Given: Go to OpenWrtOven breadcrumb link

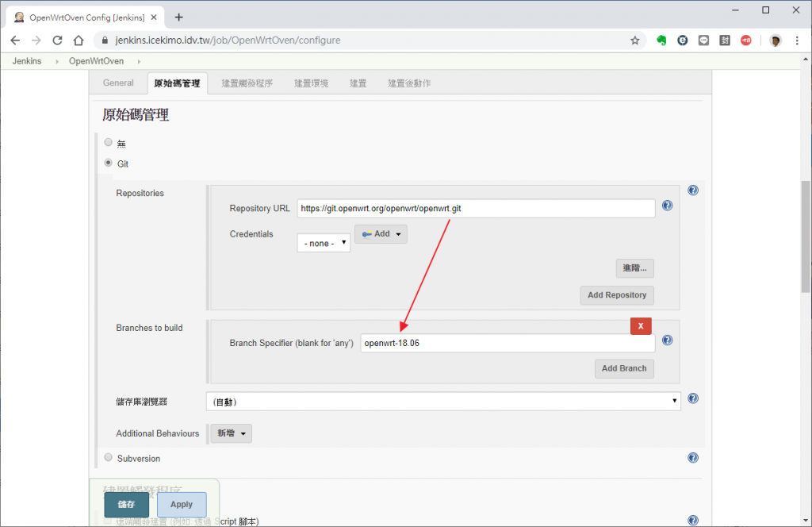Looking at the screenshot, I should point(96,61).
